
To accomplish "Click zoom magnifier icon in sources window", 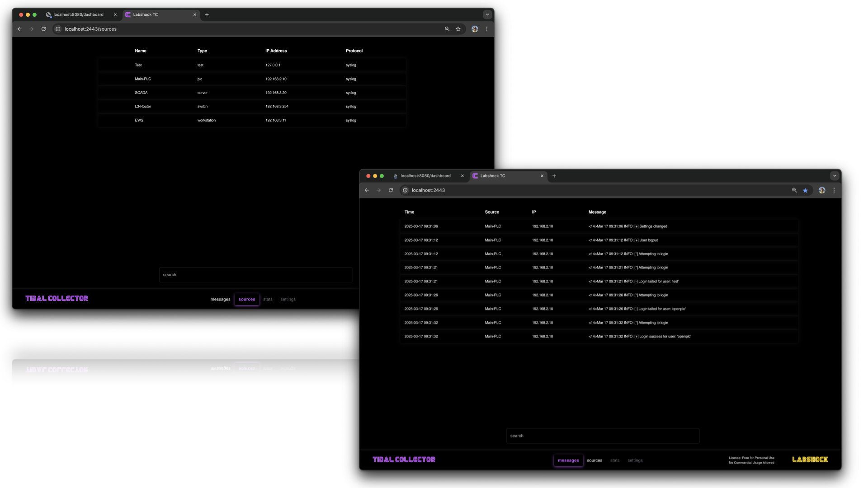I will point(447,29).
